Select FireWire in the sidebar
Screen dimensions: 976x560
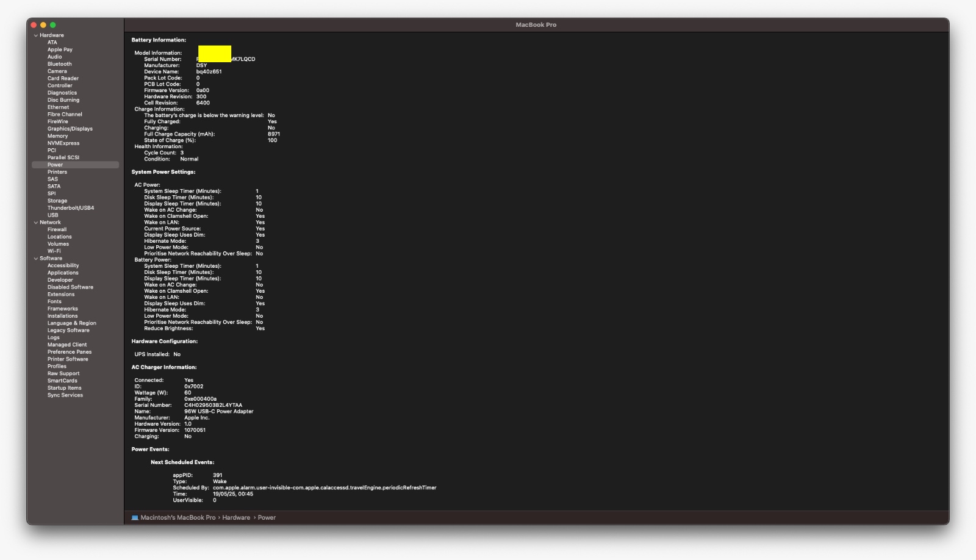click(58, 122)
